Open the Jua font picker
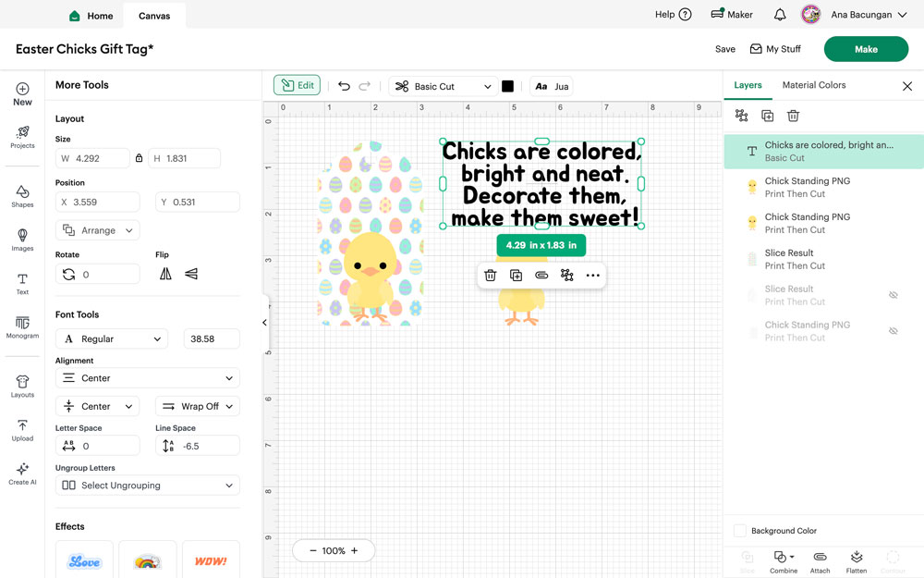This screenshot has height=578, width=924. click(x=552, y=86)
